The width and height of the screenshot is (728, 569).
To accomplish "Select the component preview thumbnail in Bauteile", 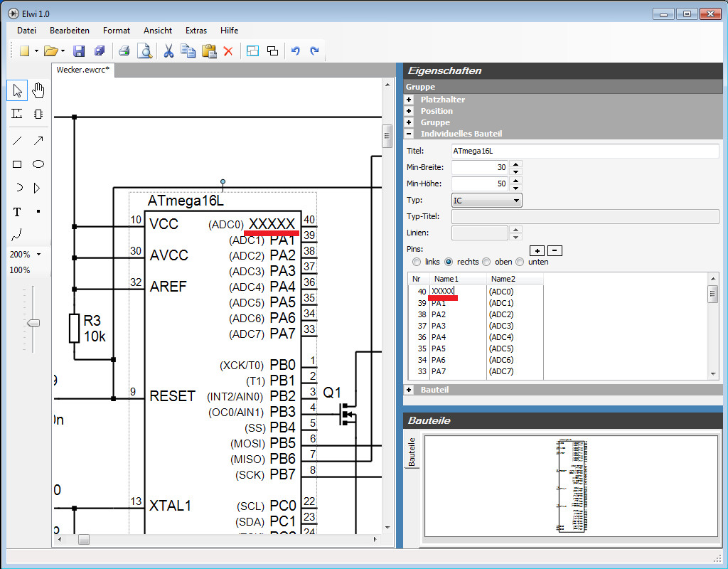I will tap(571, 485).
